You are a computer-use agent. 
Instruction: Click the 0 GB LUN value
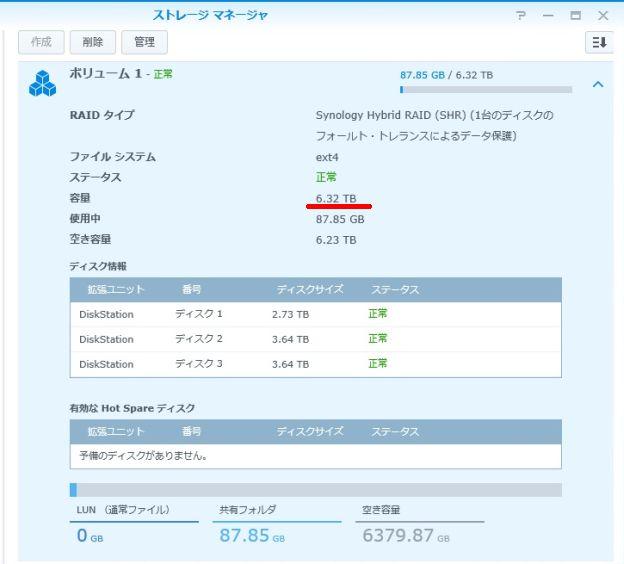pos(90,536)
